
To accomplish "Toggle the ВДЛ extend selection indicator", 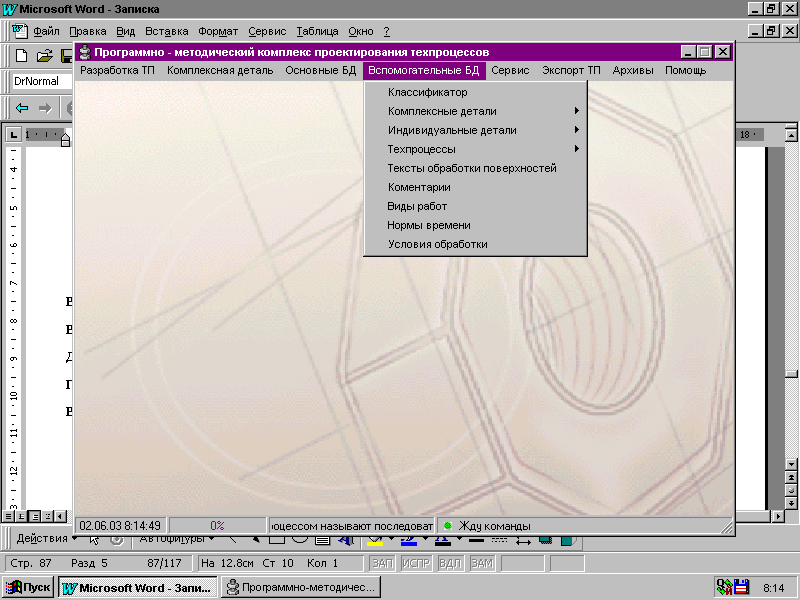I will 450,563.
